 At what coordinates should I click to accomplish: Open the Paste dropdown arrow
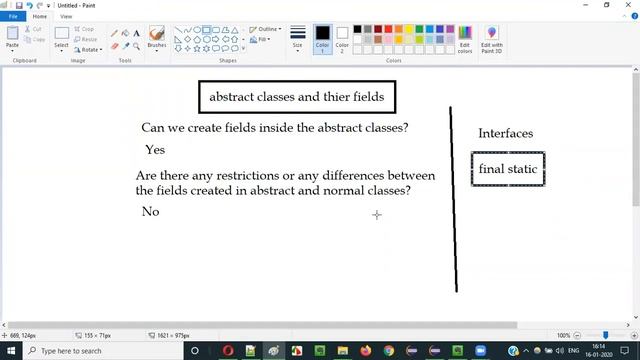[12, 51]
